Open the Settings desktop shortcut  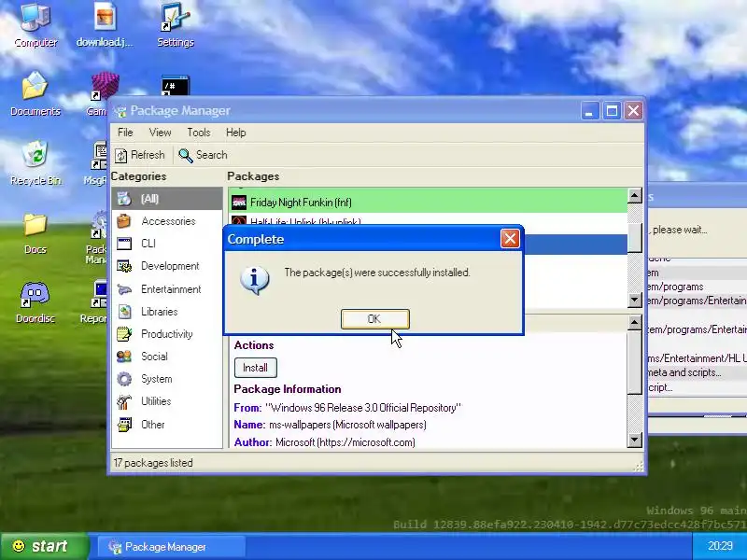coord(176,25)
